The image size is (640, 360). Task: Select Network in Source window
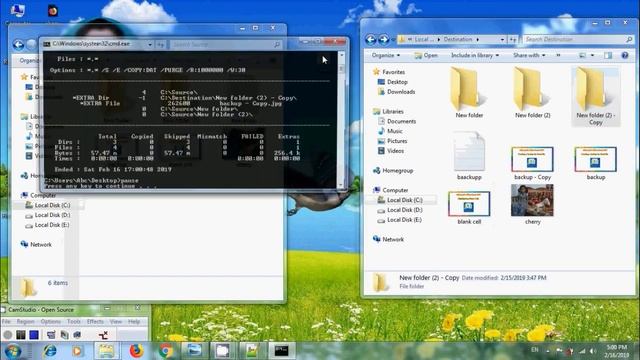tap(36, 244)
